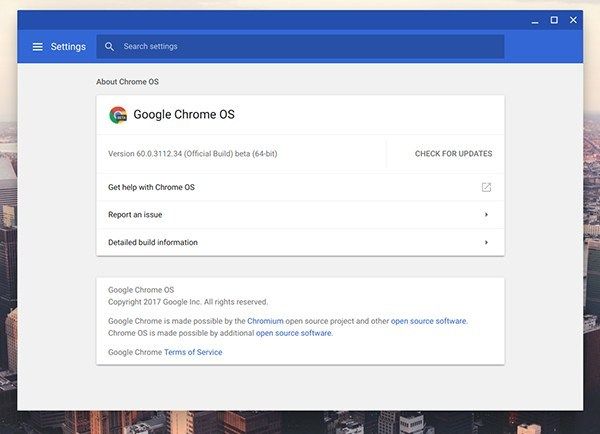The image size is (600, 434).
Task: Click the Settings title in the header
Action: point(68,47)
